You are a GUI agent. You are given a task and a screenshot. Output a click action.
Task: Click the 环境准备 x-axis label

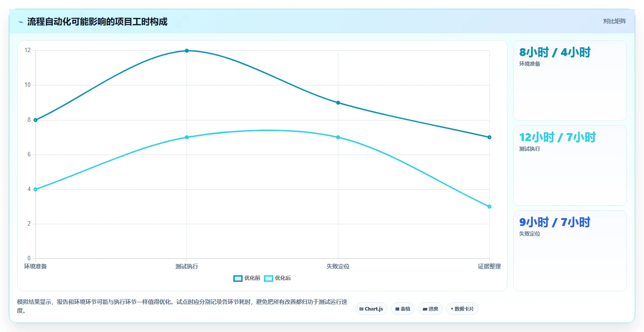(x=35, y=266)
